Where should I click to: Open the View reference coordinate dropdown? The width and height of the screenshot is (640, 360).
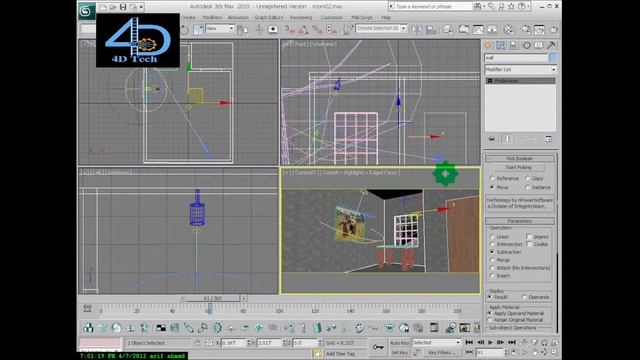[220, 29]
